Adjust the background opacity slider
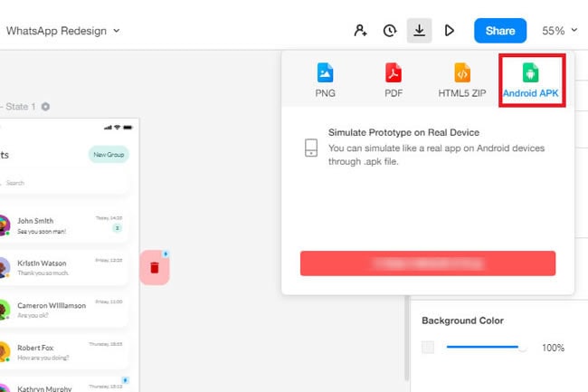The image size is (588, 392). (486, 348)
